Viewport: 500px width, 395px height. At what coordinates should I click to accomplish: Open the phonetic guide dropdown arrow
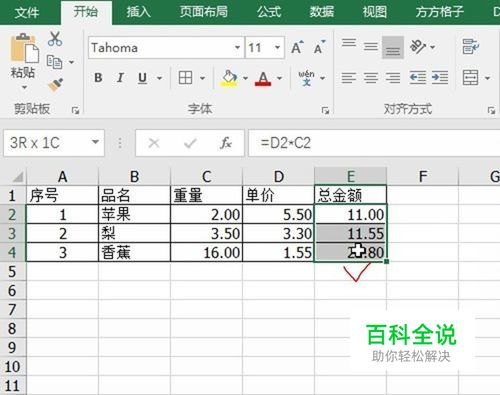point(322,78)
